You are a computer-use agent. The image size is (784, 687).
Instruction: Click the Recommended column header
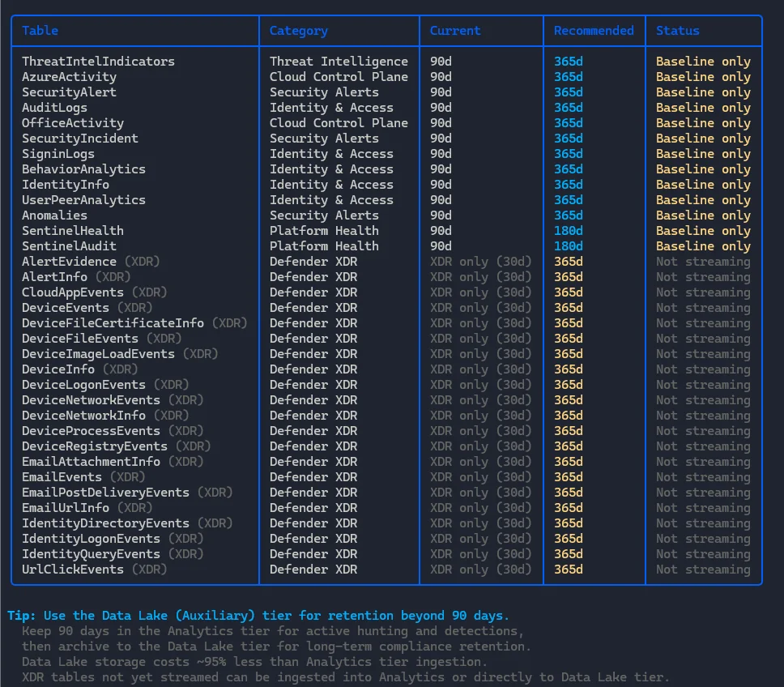[x=594, y=31]
